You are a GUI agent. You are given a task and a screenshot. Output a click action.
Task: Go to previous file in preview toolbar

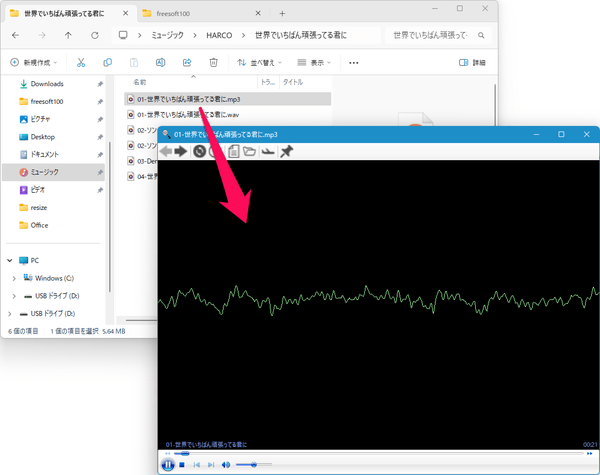pos(166,152)
